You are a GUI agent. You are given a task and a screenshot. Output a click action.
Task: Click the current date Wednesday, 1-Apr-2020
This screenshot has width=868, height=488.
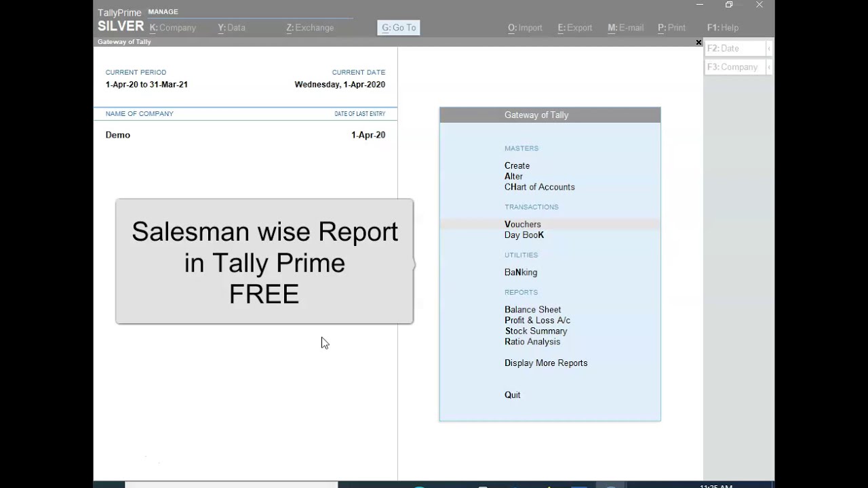[340, 85]
